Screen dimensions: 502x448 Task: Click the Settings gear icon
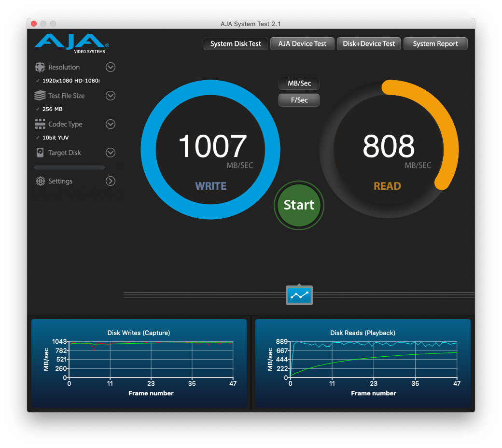(x=41, y=181)
